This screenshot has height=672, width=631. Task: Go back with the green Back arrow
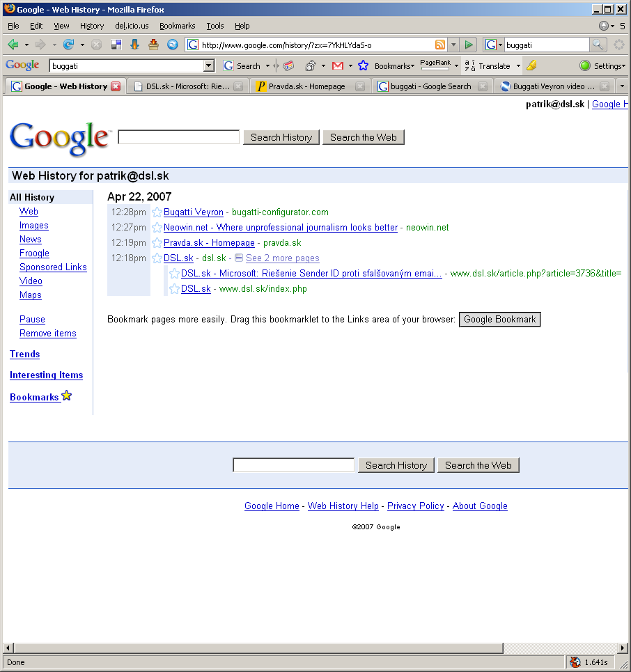[x=13, y=45]
